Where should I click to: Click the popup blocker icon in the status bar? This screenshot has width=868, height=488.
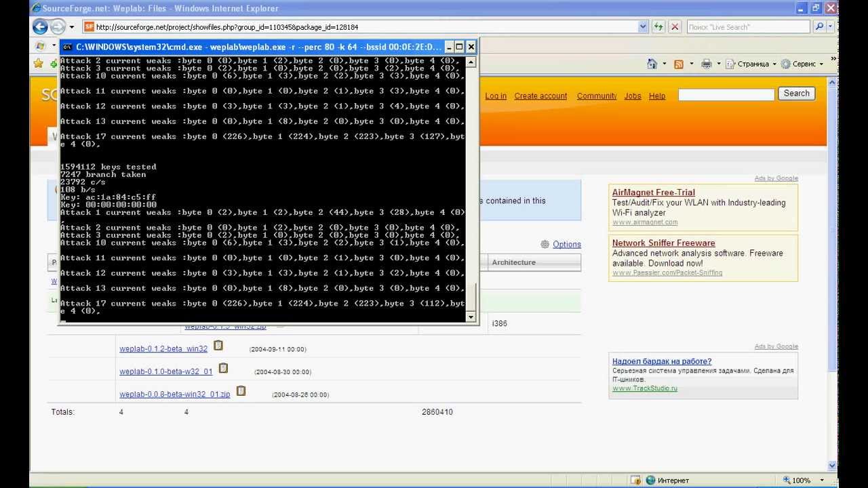[x=635, y=480]
